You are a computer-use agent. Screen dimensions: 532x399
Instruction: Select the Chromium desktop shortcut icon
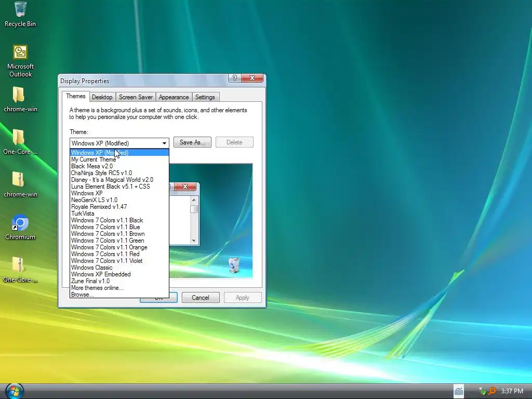tap(20, 228)
